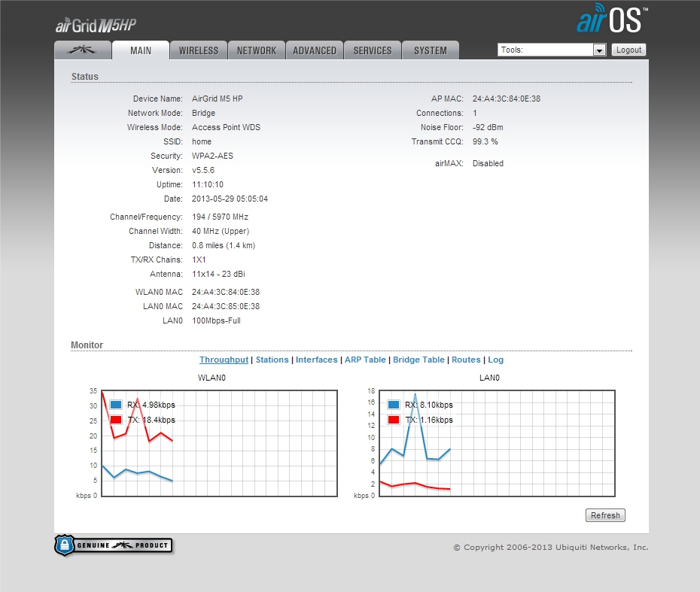Show the Interfaces monitor link
700x592 pixels.
tap(317, 360)
